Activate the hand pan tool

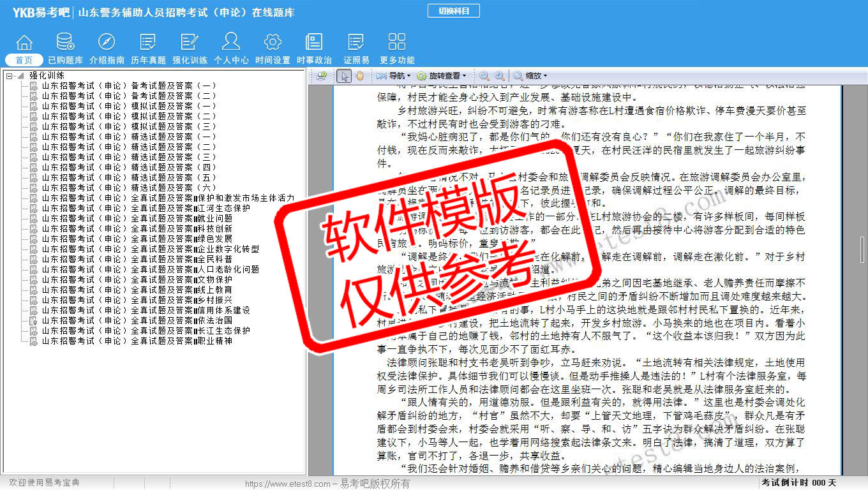[359, 76]
